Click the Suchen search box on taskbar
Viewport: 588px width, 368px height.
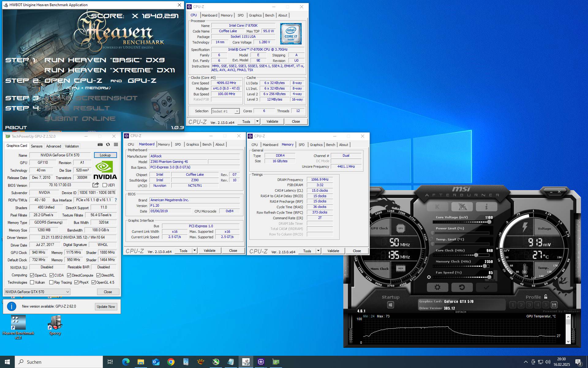[59, 362]
